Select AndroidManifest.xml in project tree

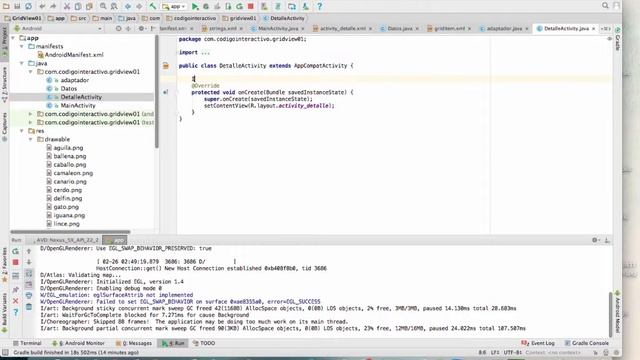tap(70, 55)
